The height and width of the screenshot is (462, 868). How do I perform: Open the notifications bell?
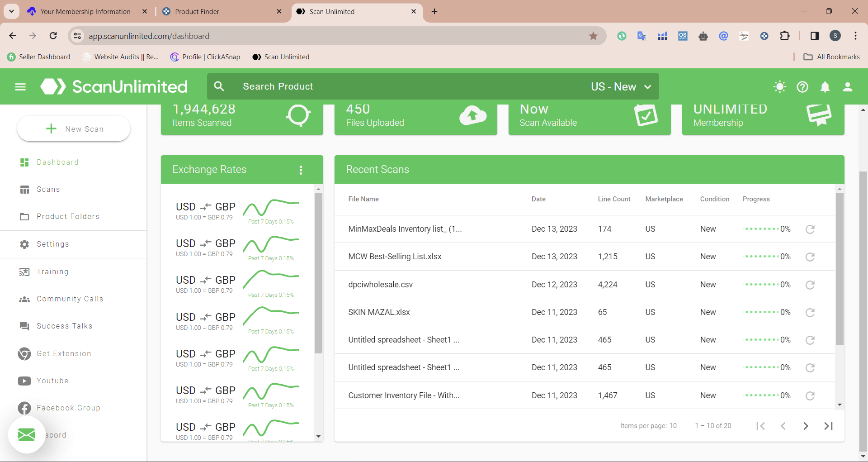[x=825, y=86]
